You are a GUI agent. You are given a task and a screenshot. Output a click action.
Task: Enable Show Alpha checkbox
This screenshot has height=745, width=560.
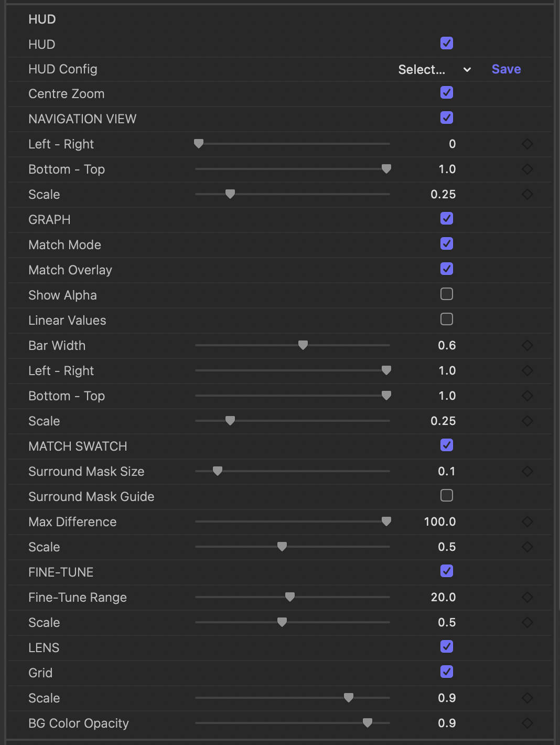[x=447, y=294]
